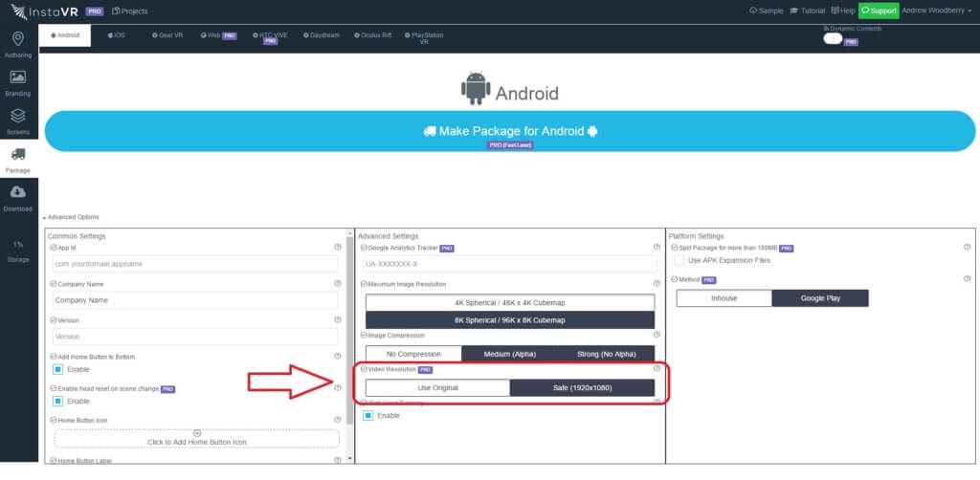
Task: Open the Download cloud icon in sidebar
Action: [x=18, y=192]
